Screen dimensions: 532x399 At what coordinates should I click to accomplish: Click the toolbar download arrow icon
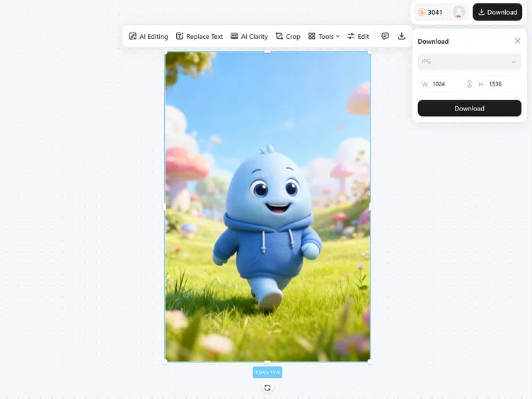coord(401,36)
